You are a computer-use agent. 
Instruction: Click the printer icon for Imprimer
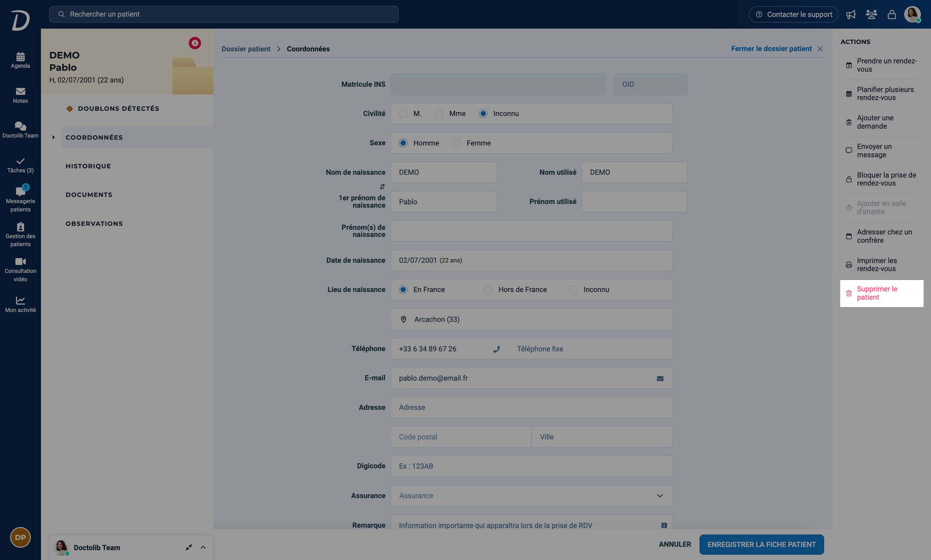849,265
